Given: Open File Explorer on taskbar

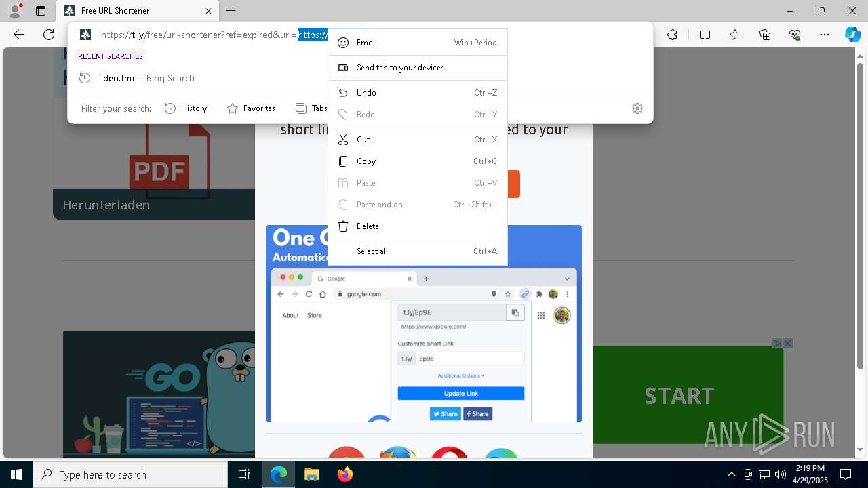Looking at the screenshot, I should click(311, 474).
